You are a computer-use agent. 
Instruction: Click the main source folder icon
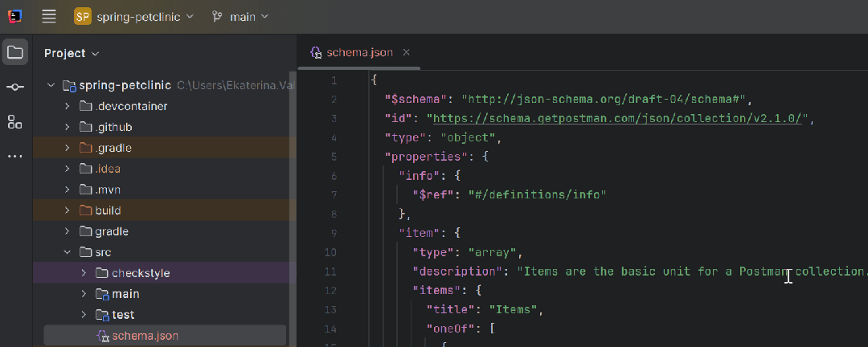[x=102, y=294]
